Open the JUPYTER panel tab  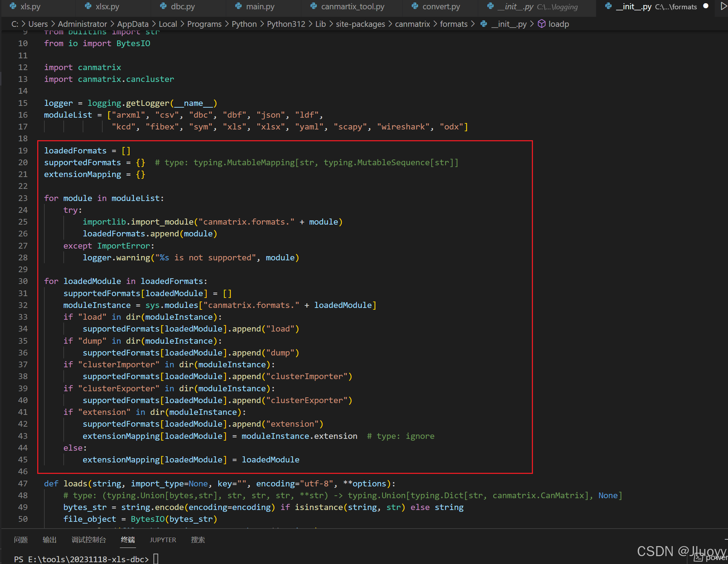pos(163,540)
